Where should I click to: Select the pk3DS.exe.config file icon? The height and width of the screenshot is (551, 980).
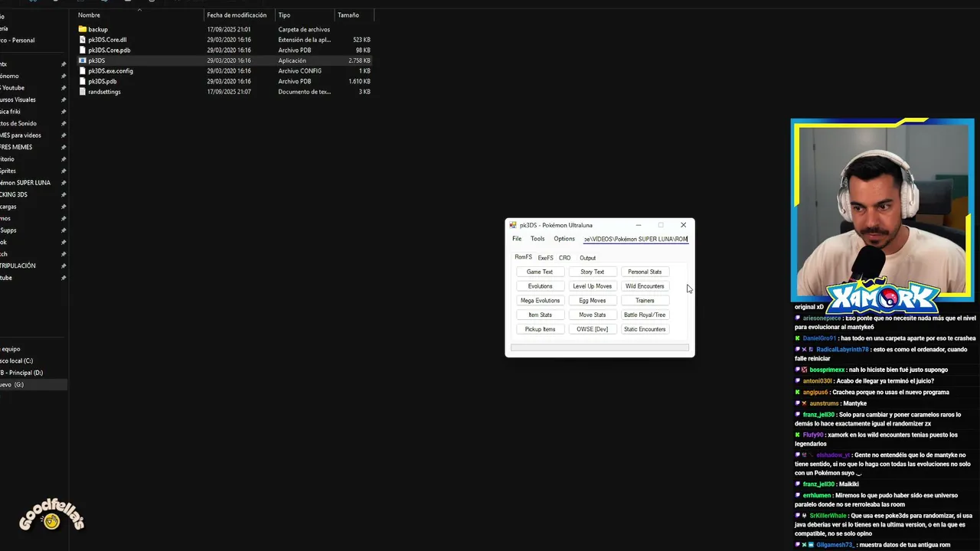pyautogui.click(x=82, y=70)
